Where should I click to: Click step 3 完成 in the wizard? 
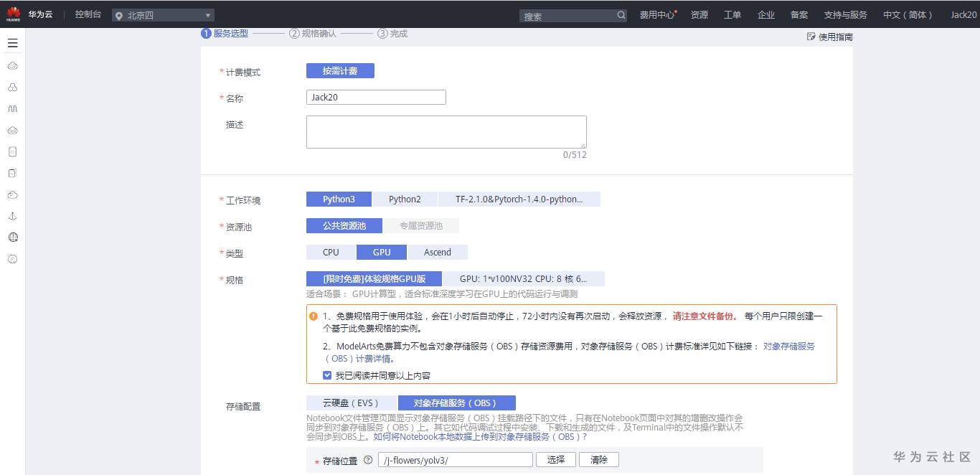click(392, 33)
